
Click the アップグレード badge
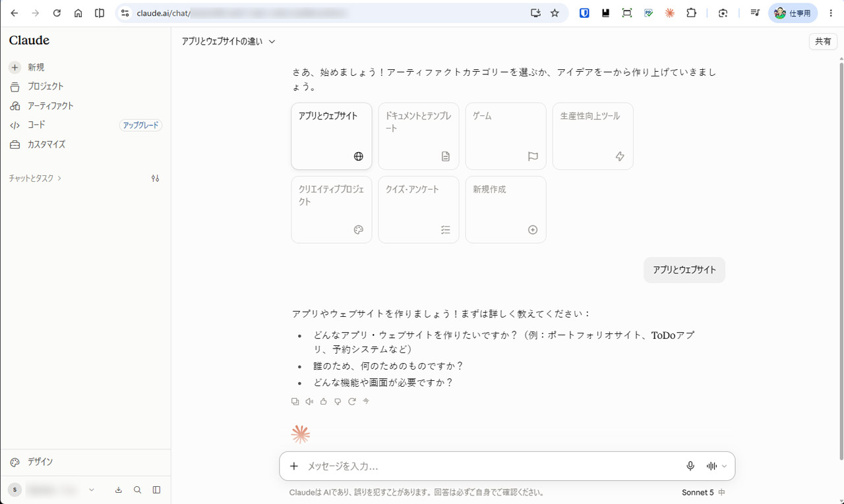coord(140,125)
